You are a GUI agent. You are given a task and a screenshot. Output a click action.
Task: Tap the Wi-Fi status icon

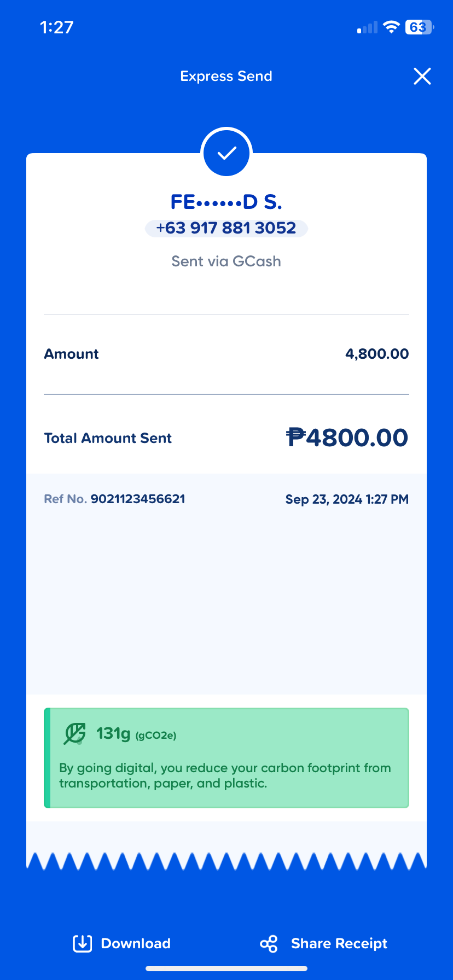[x=391, y=27]
